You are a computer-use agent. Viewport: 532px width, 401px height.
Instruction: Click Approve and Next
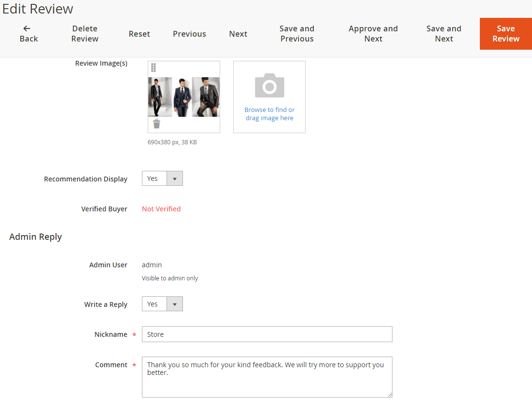[373, 34]
